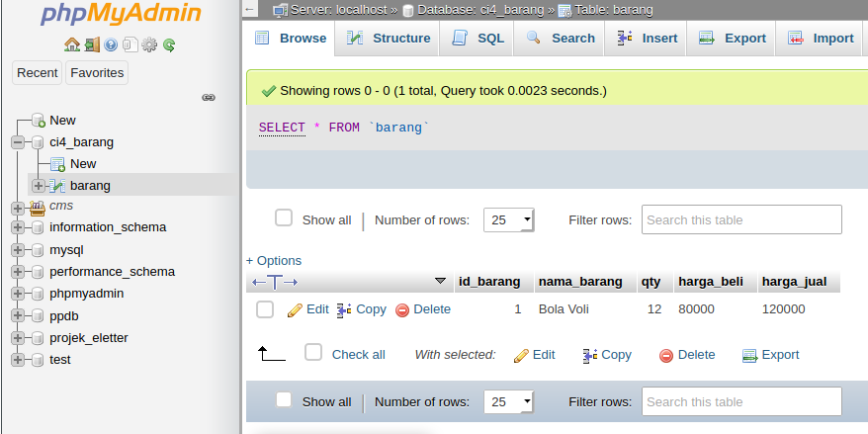The image size is (868, 434).
Task: Click the new table icon under ci4_barang
Action: coord(58,164)
